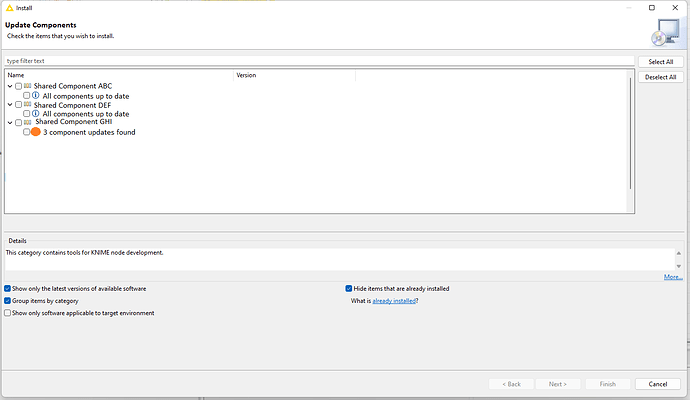Image resolution: width=690 pixels, height=400 pixels.
Task: Collapse the Shared Component GHI tree node
Action: 10,122
